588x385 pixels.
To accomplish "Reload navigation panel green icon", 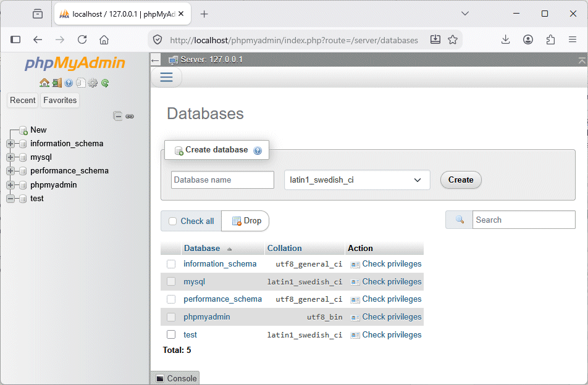I will coord(105,83).
